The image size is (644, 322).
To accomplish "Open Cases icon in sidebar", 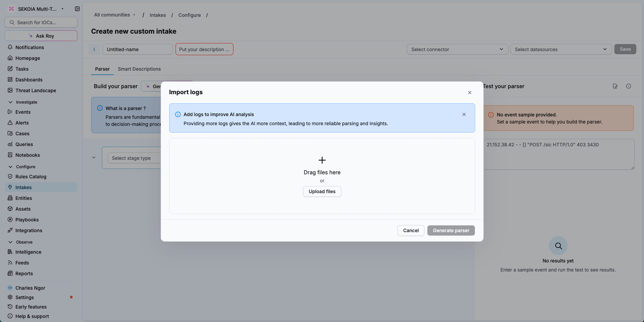I will (10, 134).
